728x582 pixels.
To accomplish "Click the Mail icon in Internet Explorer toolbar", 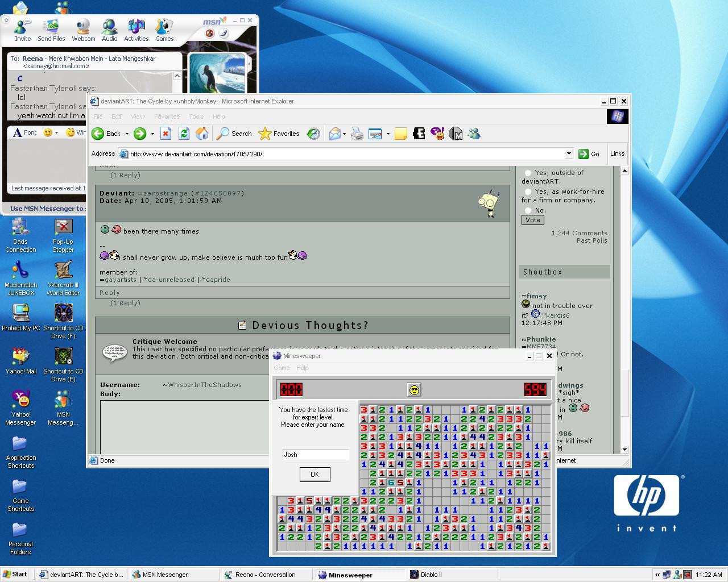I will (x=335, y=134).
